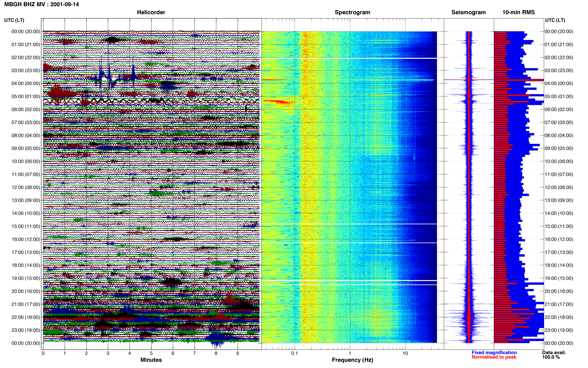The height and width of the screenshot is (368, 588).
Task: Select the 'Helicorder' panel heading
Action: pos(151,12)
